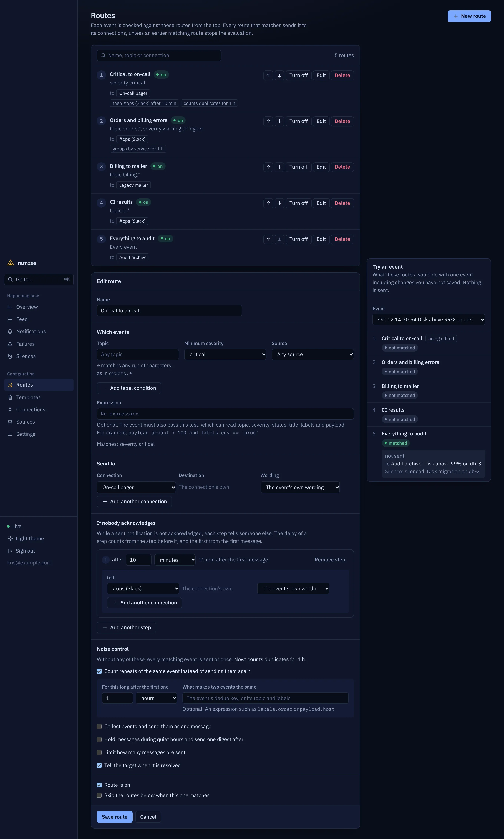Screen dimensions: 504x839
Task: Click the Expression input field
Action: point(225,414)
